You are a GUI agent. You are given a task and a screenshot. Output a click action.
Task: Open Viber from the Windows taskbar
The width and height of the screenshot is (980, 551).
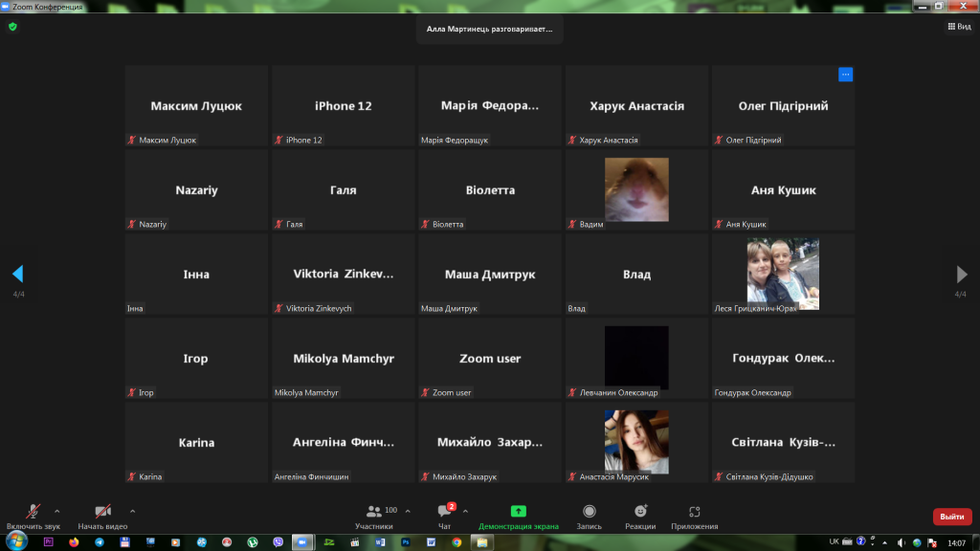click(x=278, y=542)
